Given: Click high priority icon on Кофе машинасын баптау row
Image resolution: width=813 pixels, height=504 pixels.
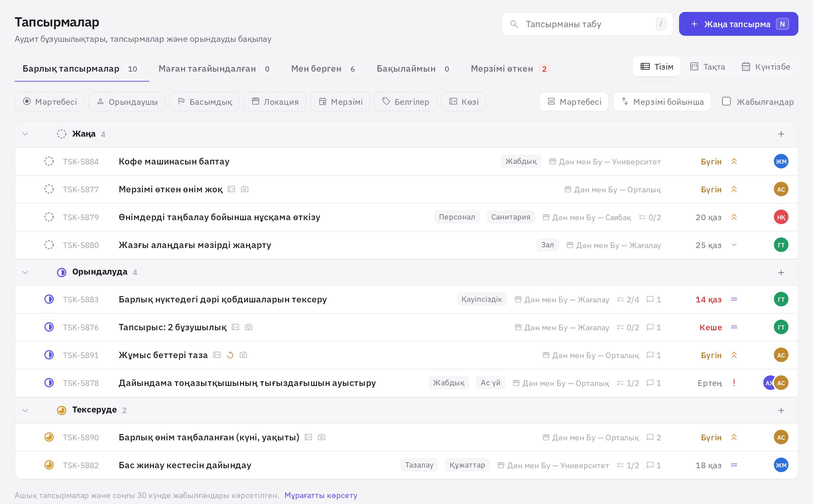Looking at the screenshot, I should pos(734,161).
